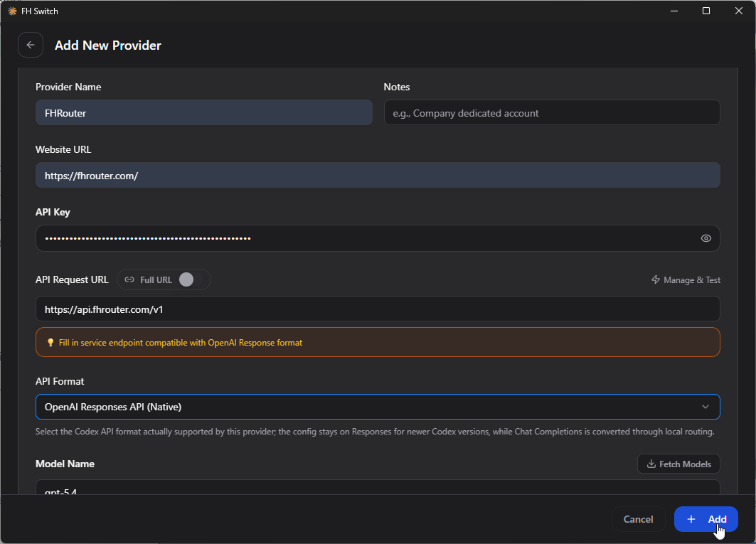Toggle the Full URL switch
The image size is (756, 544).
coord(192,279)
